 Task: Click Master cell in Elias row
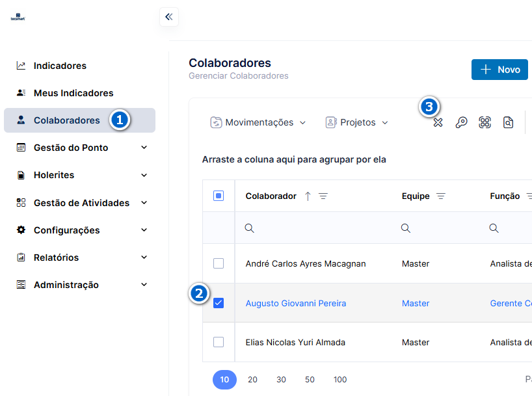(x=416, y=343)
